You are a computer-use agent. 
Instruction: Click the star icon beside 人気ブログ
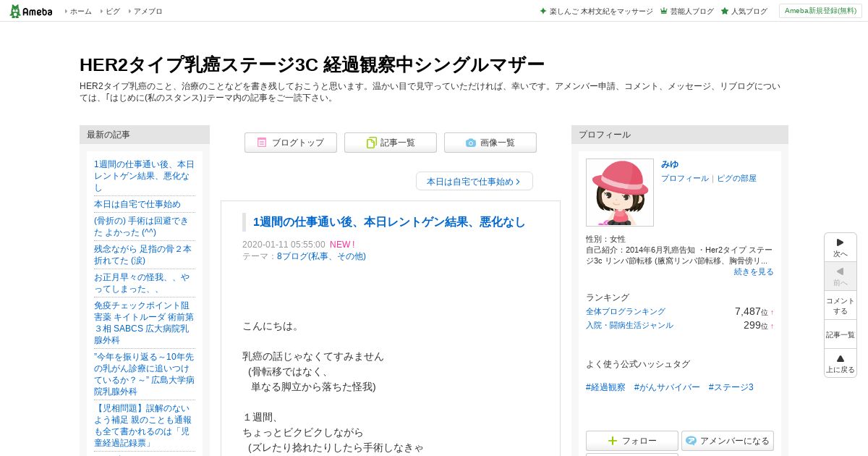pyautogui.click(x=725, y=12)
